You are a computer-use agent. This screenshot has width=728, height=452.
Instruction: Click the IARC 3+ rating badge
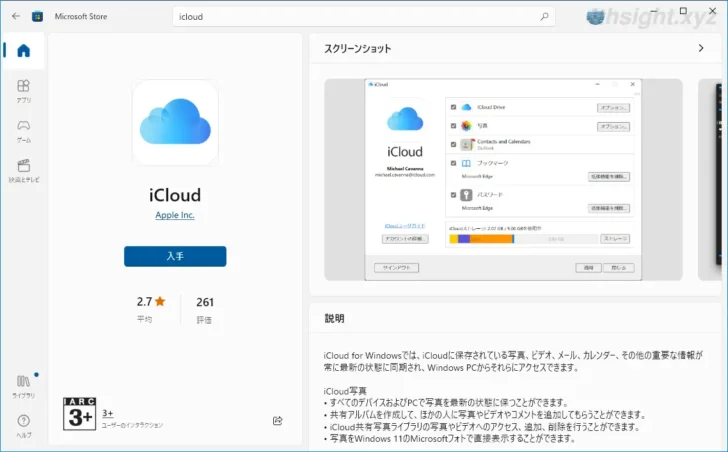79,413
